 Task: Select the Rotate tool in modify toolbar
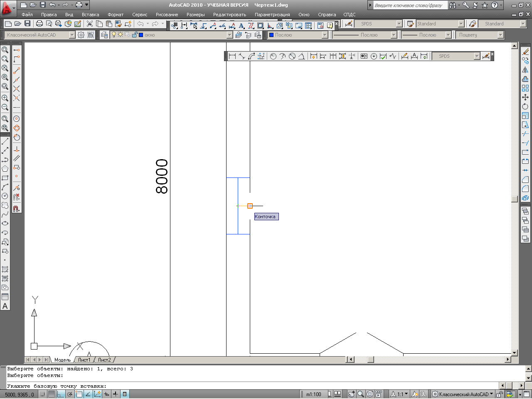click(525, 106)
